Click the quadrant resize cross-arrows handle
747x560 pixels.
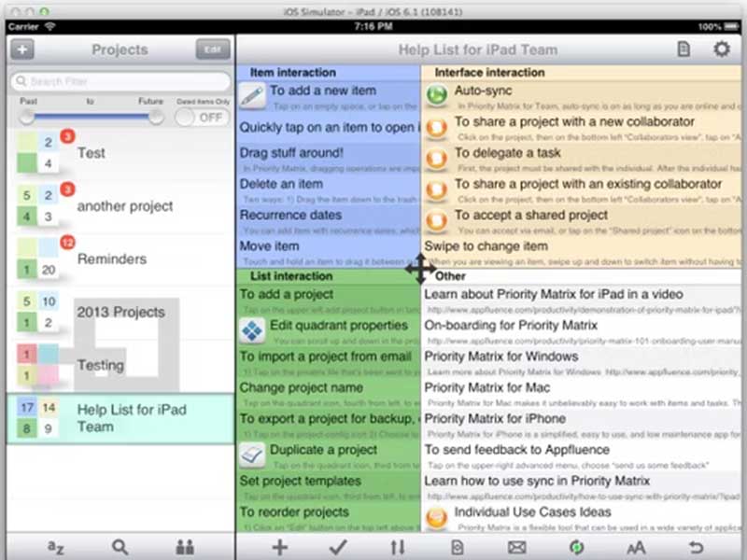(420, 269)
